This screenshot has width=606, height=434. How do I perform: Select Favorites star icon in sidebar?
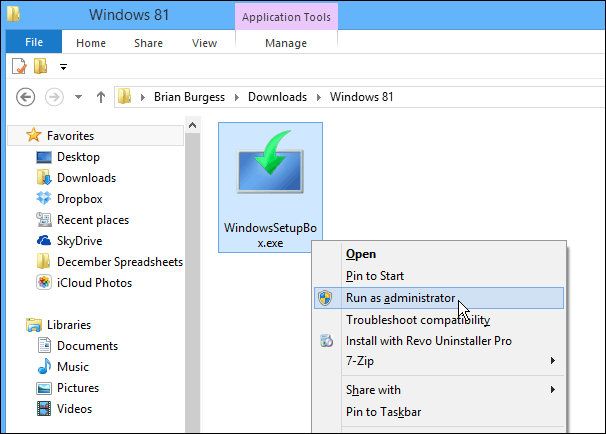click(34, 135)
